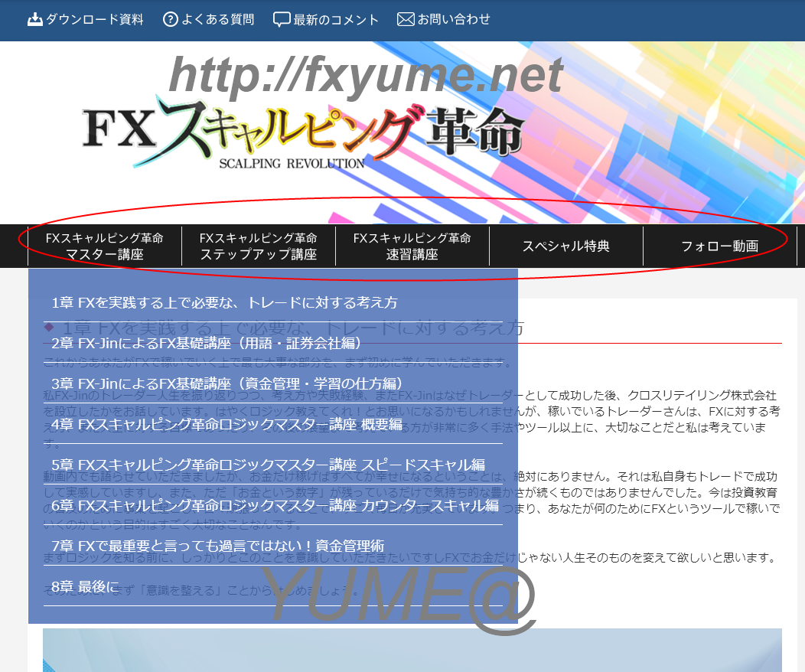Click the download icon beside ダウンロード資料
Screen dimensions: 805x672
34,19
